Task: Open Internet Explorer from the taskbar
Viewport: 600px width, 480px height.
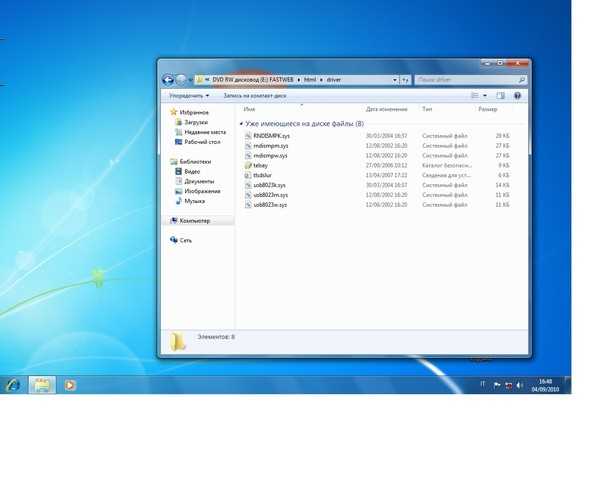Action: [12, 385]
